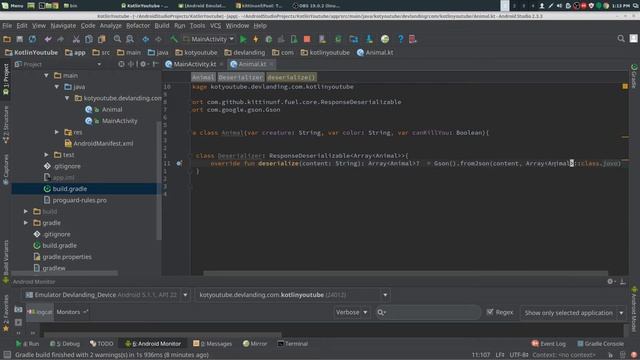Open the Gradle Console tool window
Viewport: 640px width, 360px height.
coord(600,344)
